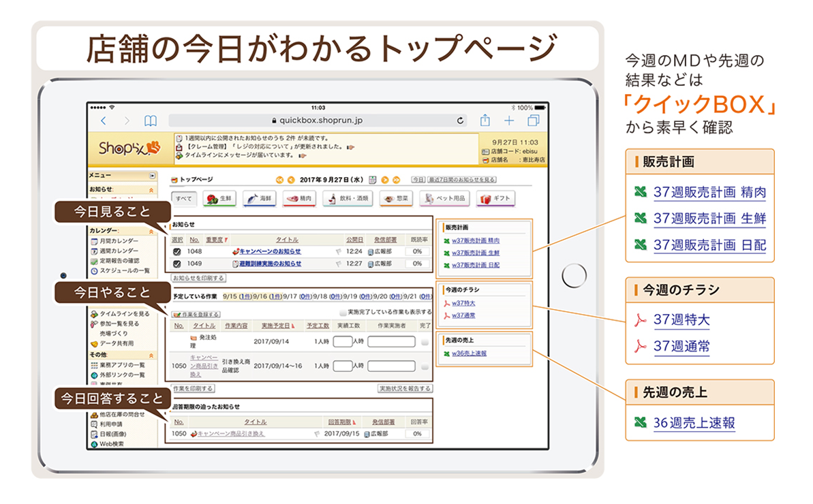Select the 飲料・酒類 category tab
The image size is (813, 504).
(x=348, y=198)
